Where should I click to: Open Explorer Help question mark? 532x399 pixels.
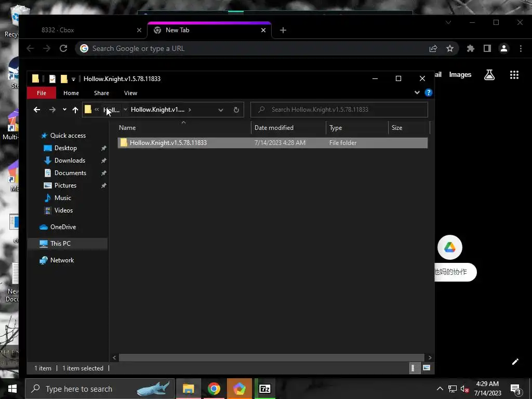(x=429, y=92)
